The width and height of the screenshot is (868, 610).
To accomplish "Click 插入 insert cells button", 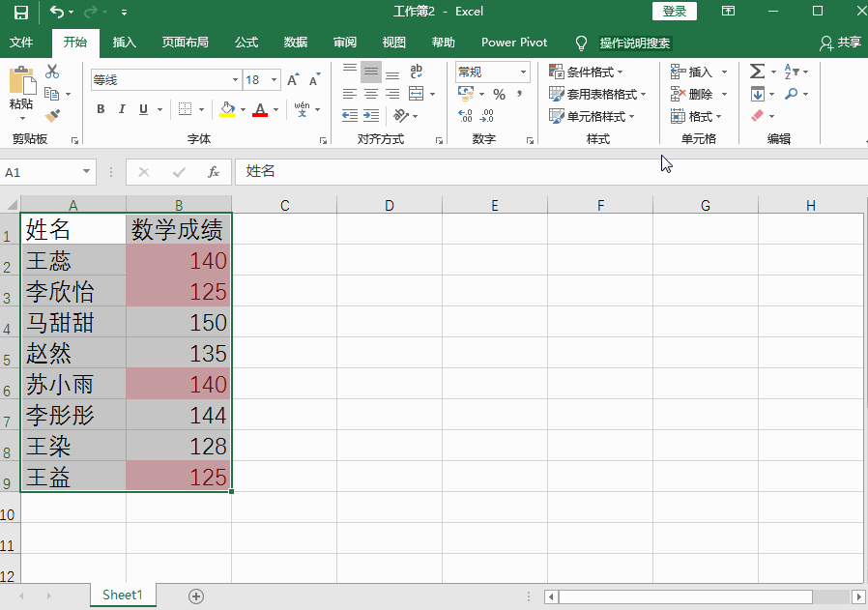I will tap(692, 72).
